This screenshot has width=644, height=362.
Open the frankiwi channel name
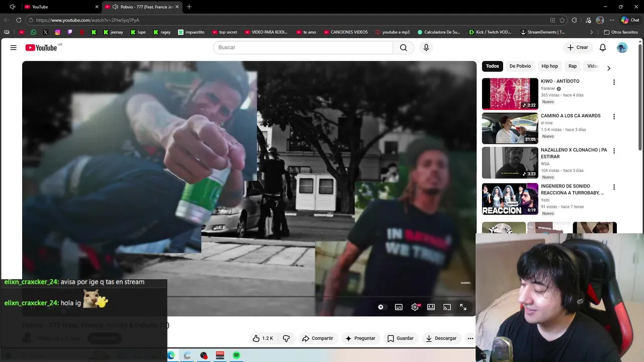click(548, 88)
